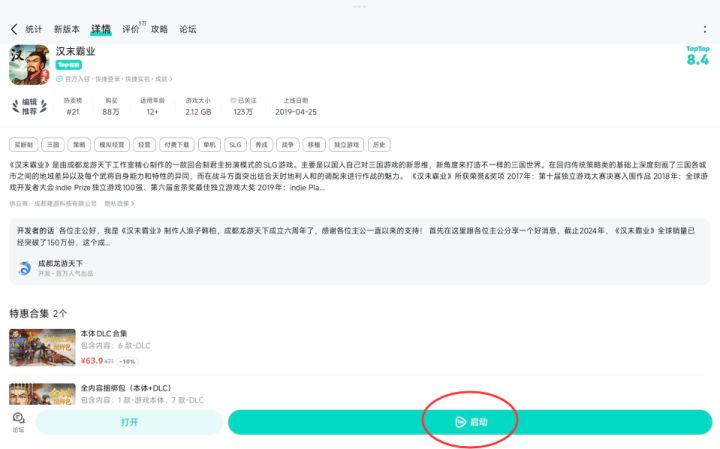Viewport: 720px width, 449px height.
Task: Open the 成都龙游天下 developer logo
Action: 25,268
